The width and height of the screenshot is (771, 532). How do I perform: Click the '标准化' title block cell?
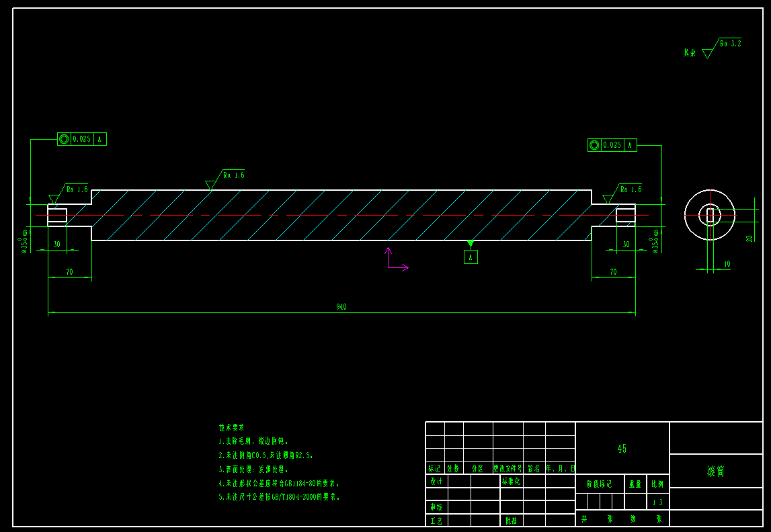pos(512,481)
